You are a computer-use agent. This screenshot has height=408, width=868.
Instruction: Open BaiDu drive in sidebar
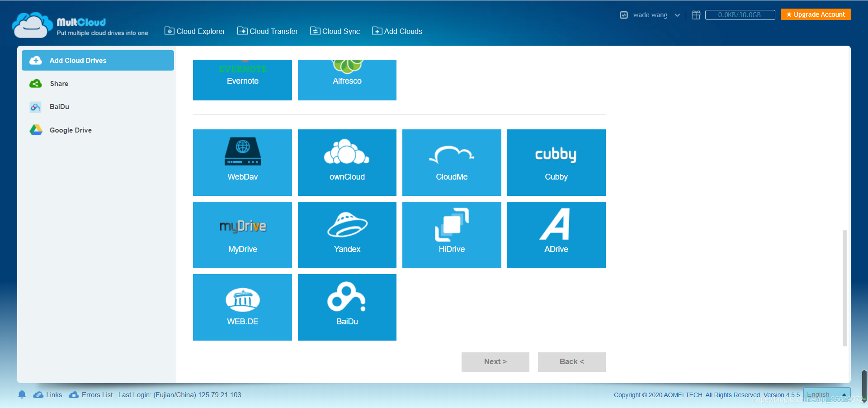(98, 107)
